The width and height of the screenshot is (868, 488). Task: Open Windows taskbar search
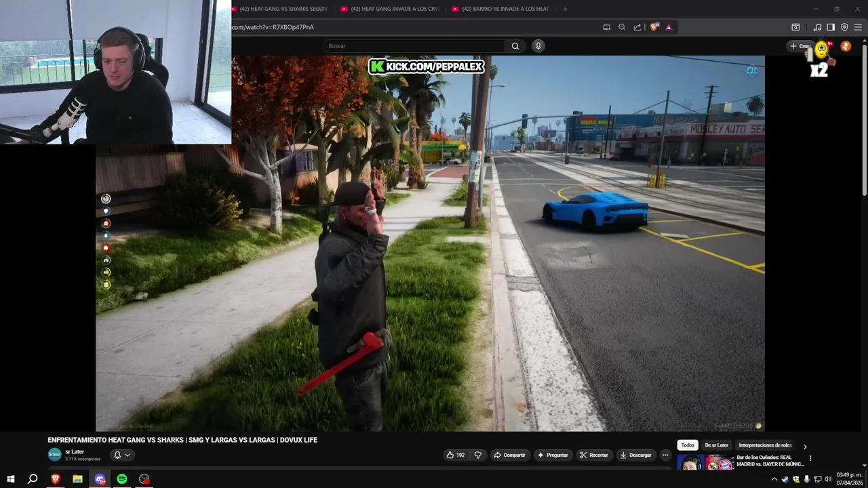pos(33,479)
